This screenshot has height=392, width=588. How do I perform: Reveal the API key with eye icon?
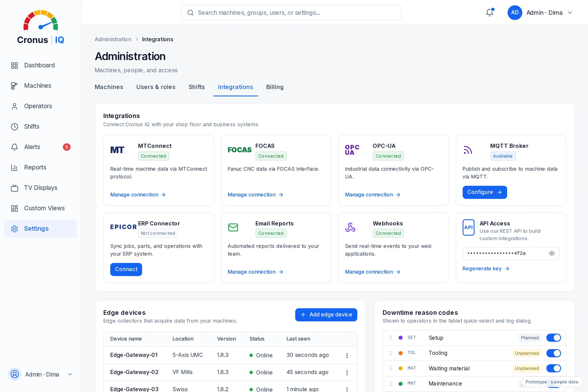(552, 254)
